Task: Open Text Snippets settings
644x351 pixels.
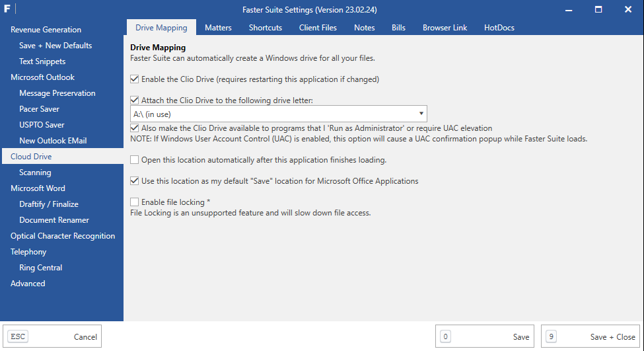Action: [x=42, y=61]
